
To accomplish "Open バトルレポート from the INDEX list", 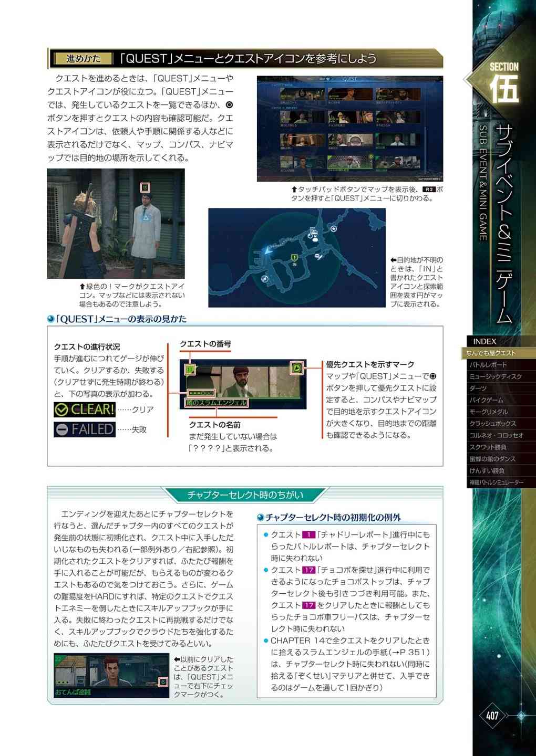I will [488, 365].
